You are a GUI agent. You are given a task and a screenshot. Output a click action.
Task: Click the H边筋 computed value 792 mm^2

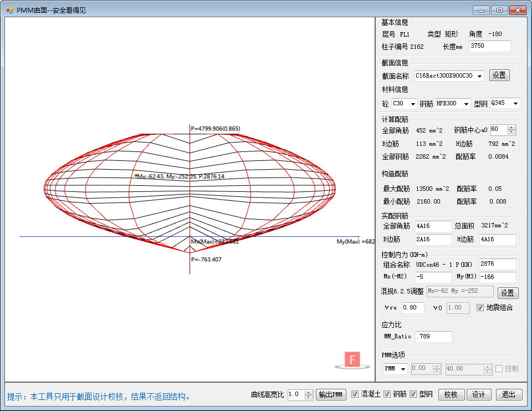coord(502,144)
